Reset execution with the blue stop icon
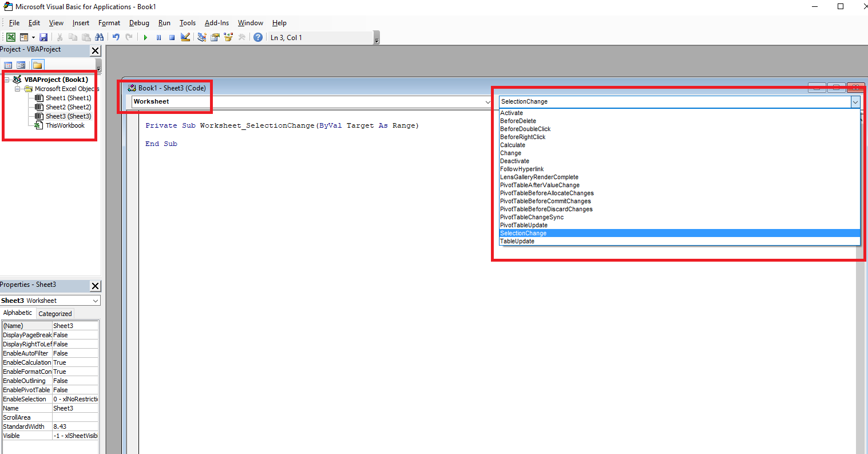 pyautogui.click(x=171, y=37)
